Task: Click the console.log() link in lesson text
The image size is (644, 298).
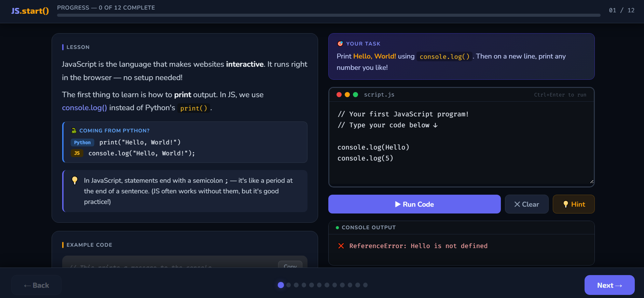Action: tap(84, 108)
